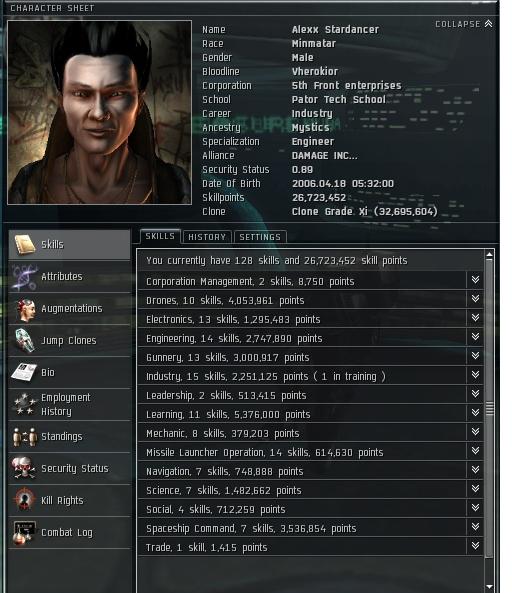
Task: Switch to the History tab
Action: point(207,237)
